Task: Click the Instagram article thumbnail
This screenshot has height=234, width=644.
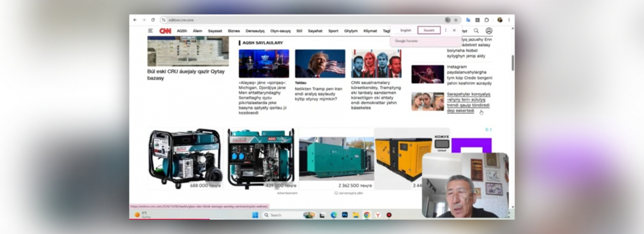Action: tap(427, 74)
